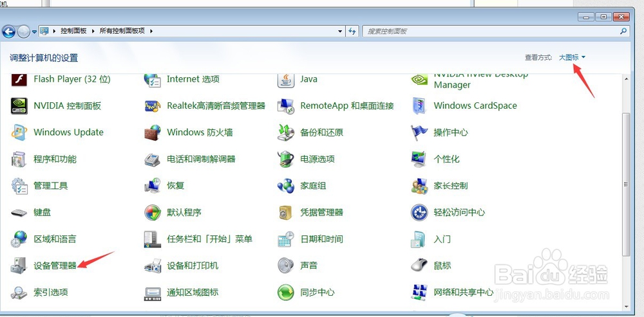Screen dimensions: 644x317
Task: Open the 入门 icon
Action: pos(419,239)
